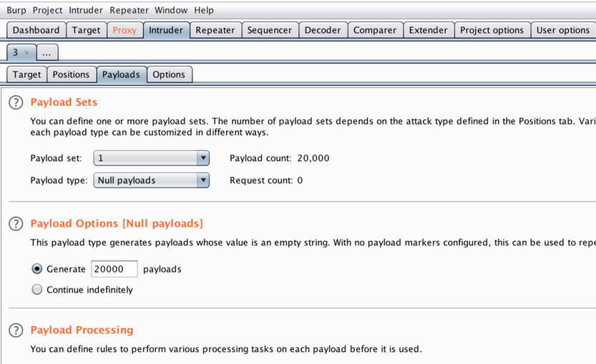
Task: Select the Decoder tab
Action: (x=323, y=30)
